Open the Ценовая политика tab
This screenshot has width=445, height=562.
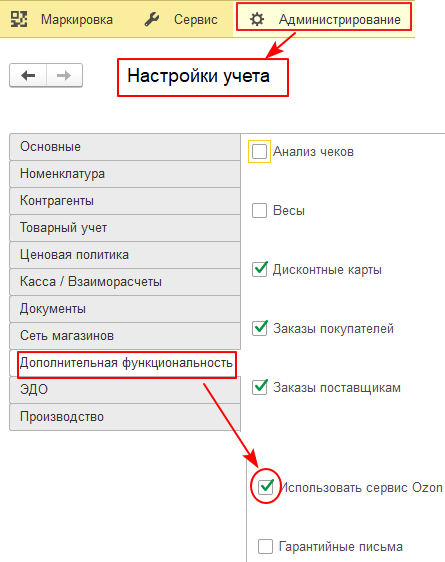pos(125,255)
